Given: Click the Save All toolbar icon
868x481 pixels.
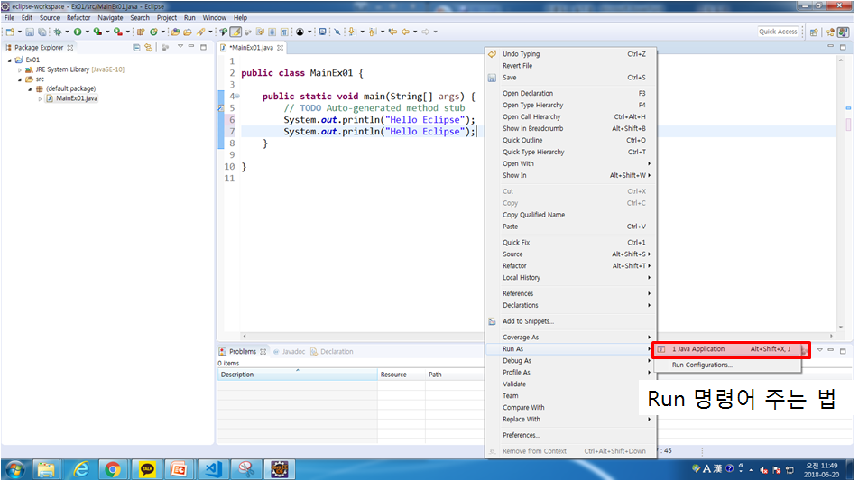Looking at the screenshot, I should click(42, 32).
